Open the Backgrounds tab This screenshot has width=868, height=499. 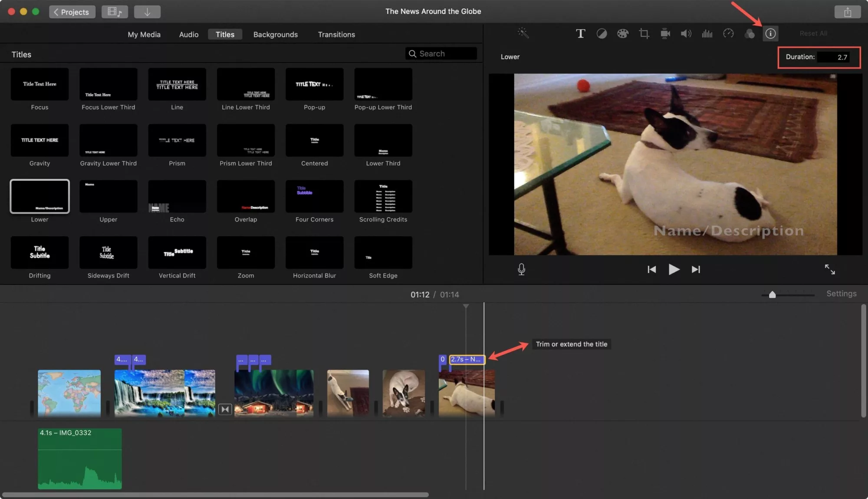pyautogui.click(x=276, y=34)
